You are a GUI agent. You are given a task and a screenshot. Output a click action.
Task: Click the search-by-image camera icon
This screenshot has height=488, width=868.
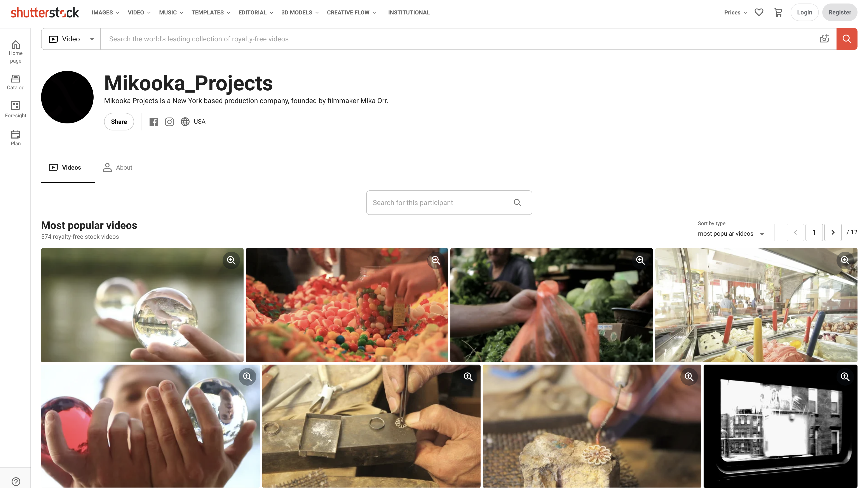click(824, 39)
